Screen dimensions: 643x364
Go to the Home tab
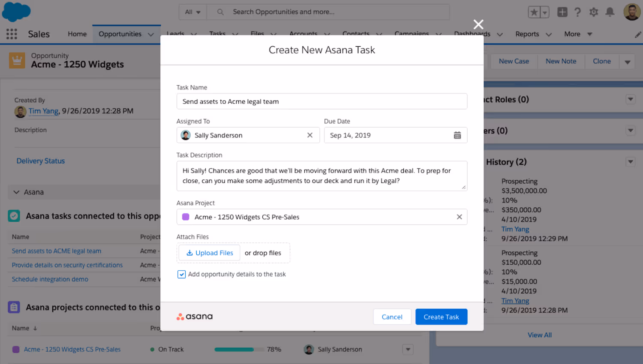(x=77, y=34)
